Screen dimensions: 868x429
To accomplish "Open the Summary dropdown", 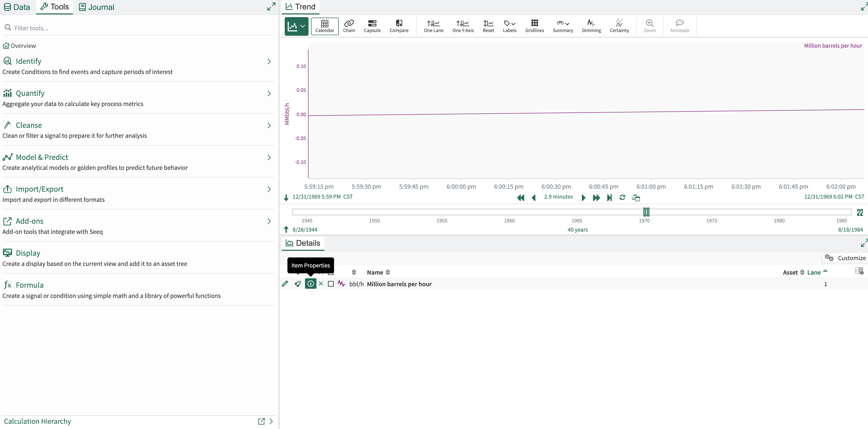I will (562, 26).
